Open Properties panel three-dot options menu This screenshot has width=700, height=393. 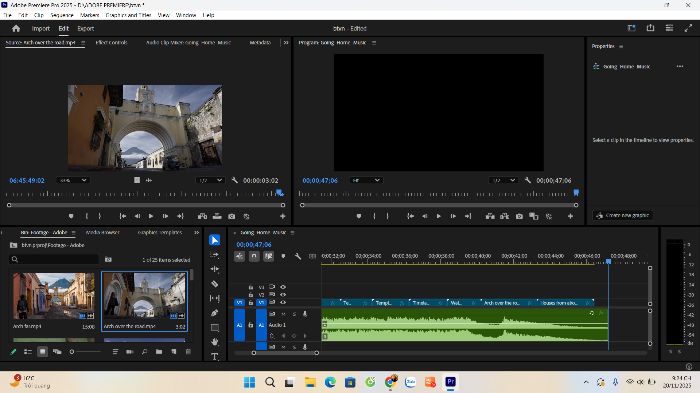[679, 67]
